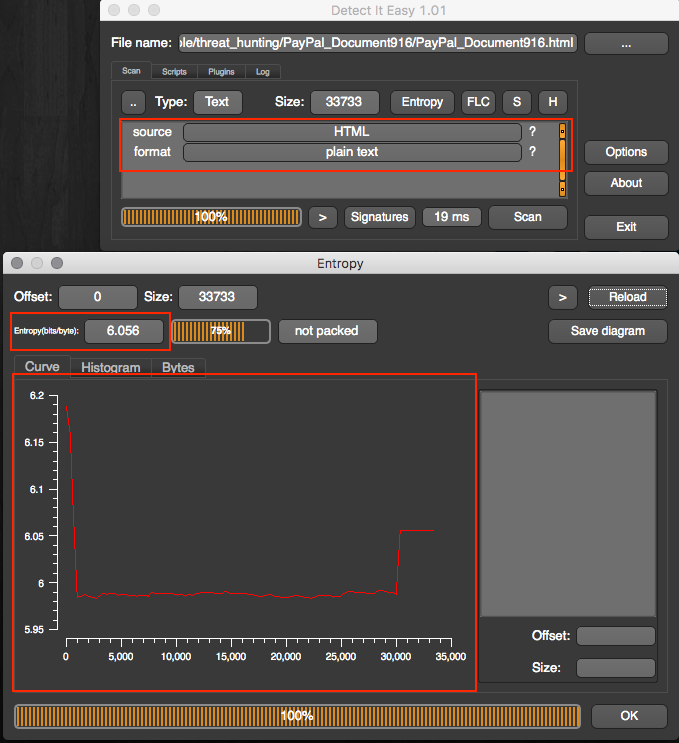Click the '>' button left of Reload
Screen dimensions: 679x743
pos(562,297)
